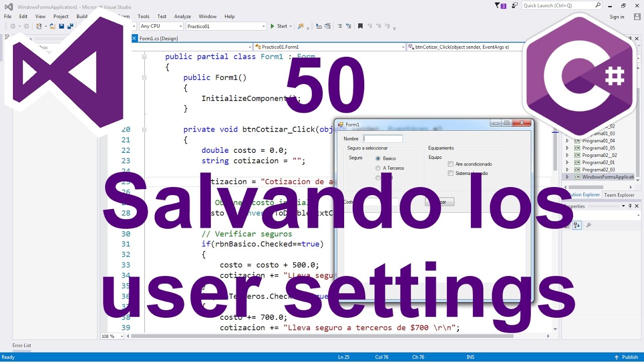Screen dimensions: 644x362
Task: Click the Comment Out Selected Lines icon
Action: coord(340,26)
